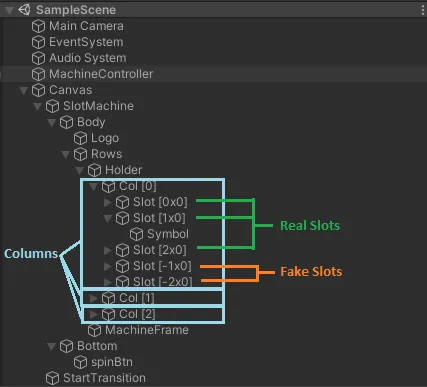
Task: Select the SlotMachine object name
Action: coord(98,106)
